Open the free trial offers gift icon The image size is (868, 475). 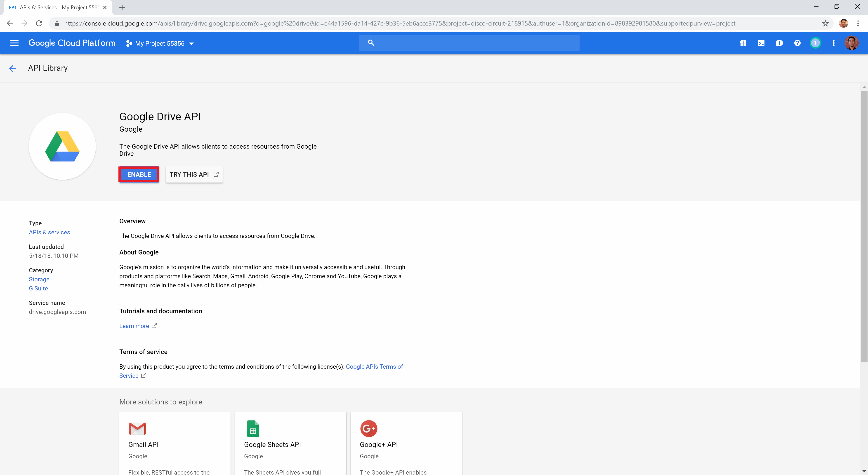click(x=743, y=43)
